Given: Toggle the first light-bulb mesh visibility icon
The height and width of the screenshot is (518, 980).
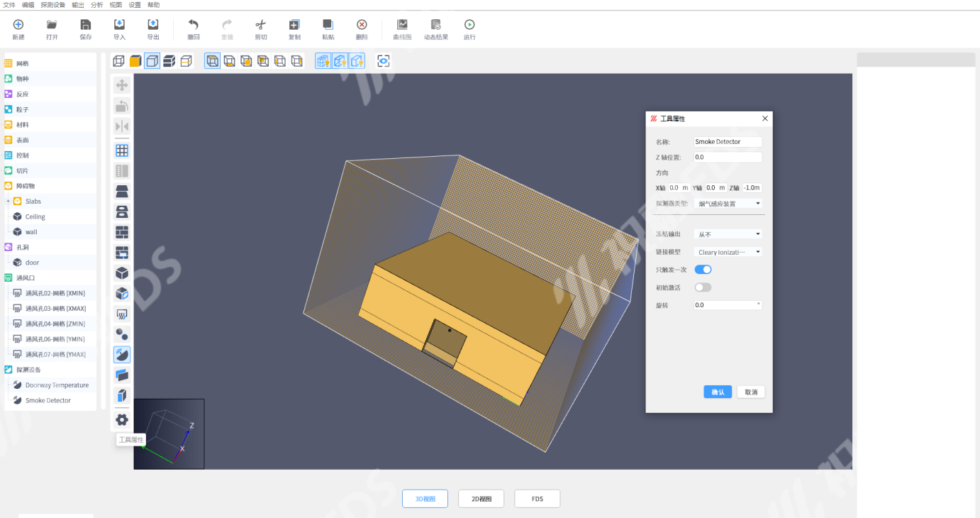Looking at the screenshot, I should (323, 61).
